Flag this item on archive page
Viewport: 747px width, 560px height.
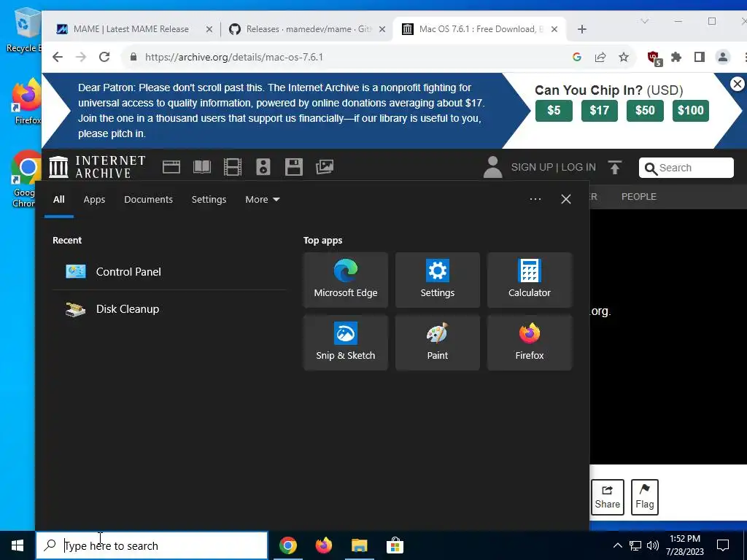(x=645, y=497)
